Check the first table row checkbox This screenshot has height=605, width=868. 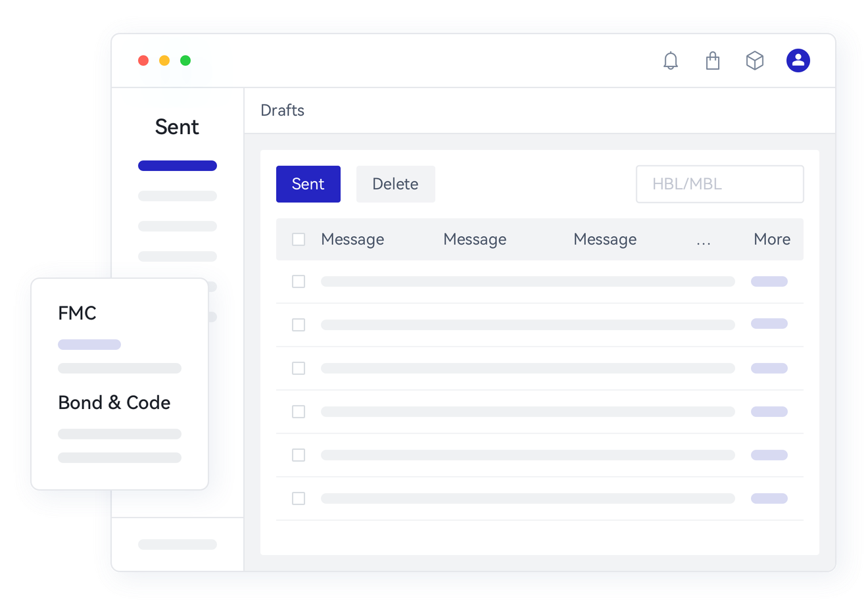point(299,281)
